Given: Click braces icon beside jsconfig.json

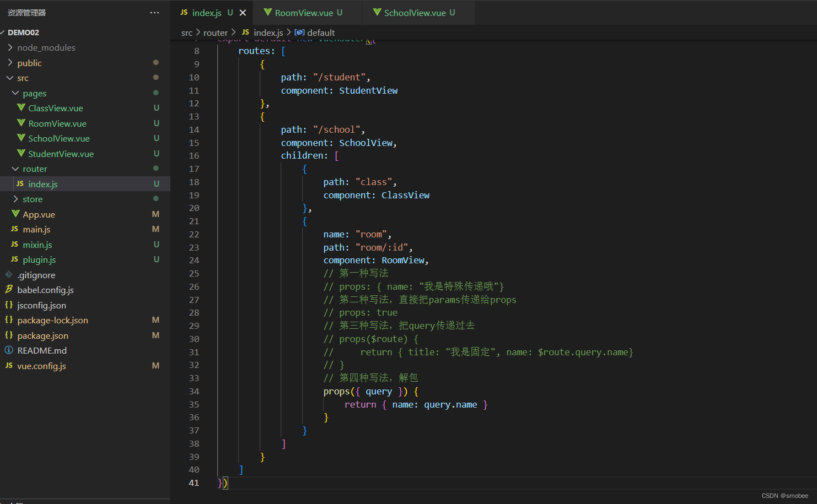Looking at the screenshot, I should 9,305.
